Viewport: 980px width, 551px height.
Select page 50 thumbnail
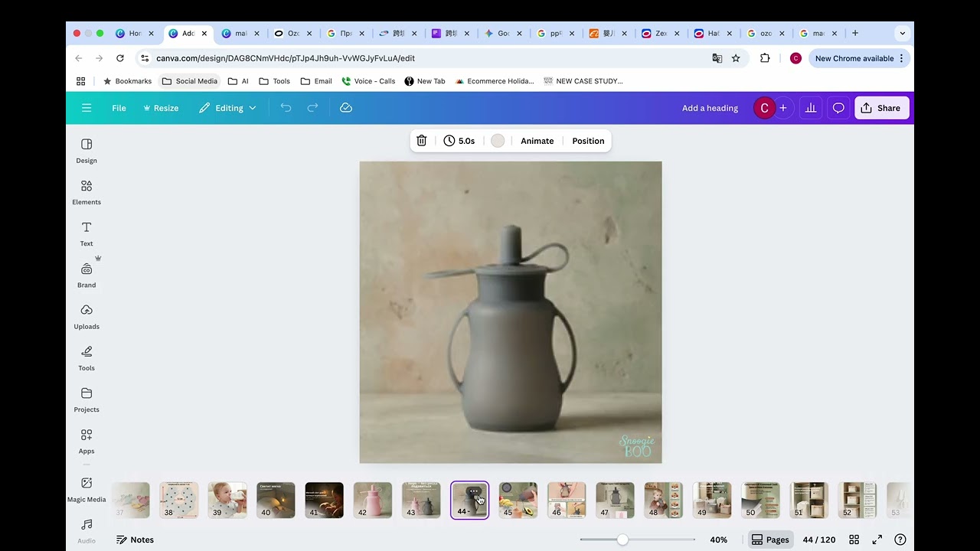[760, 500]
